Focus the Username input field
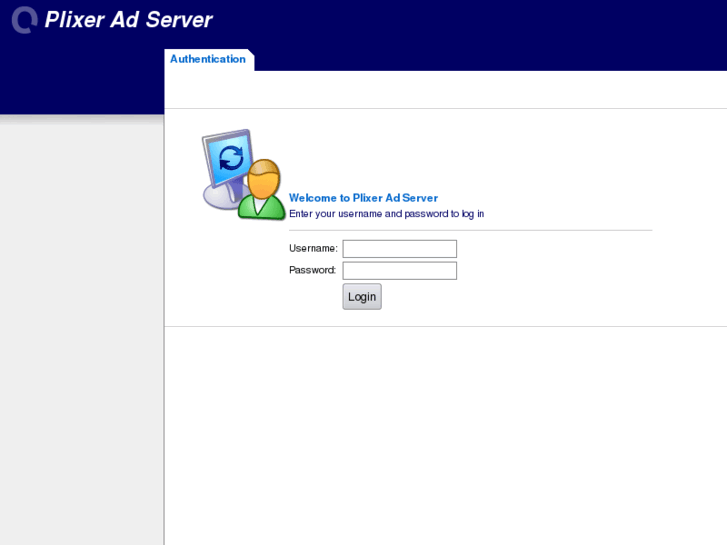Viewport: 727px width, 545px height. [x=400, y=249]
